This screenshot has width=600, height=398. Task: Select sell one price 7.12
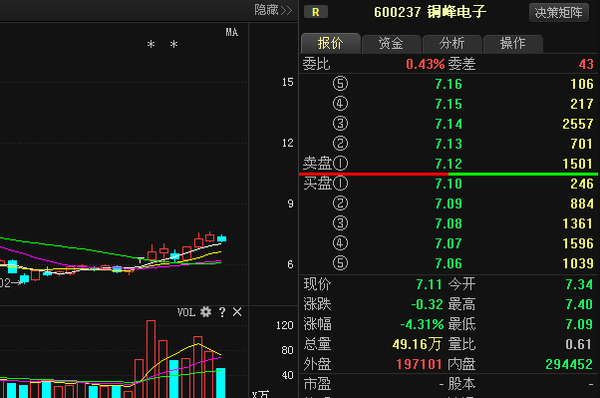coord(448,164)
